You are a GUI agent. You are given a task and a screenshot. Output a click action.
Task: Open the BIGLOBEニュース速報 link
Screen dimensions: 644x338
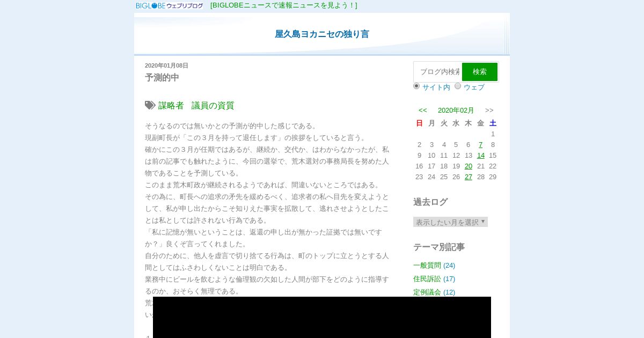tap(284, 5)
